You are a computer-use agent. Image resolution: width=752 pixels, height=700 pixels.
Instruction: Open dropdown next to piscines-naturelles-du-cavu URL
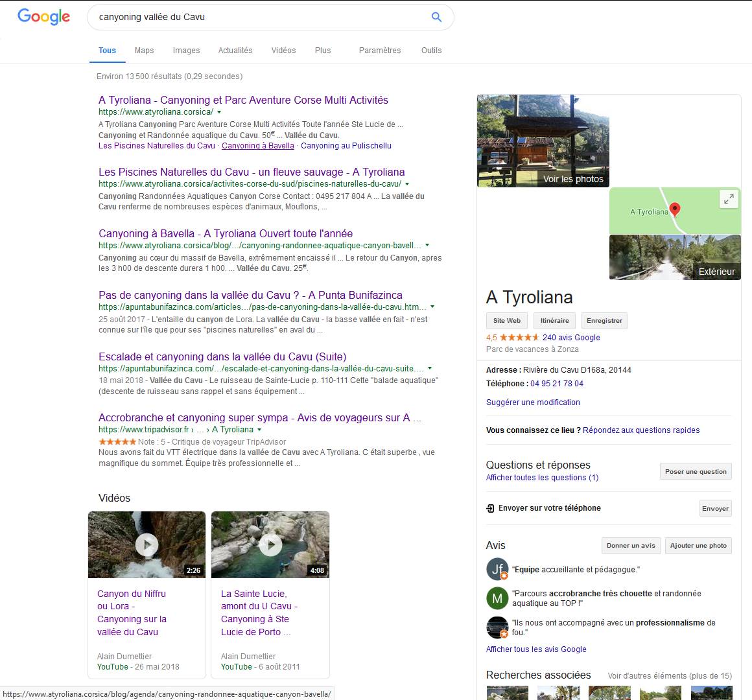[x=407, y=184]
